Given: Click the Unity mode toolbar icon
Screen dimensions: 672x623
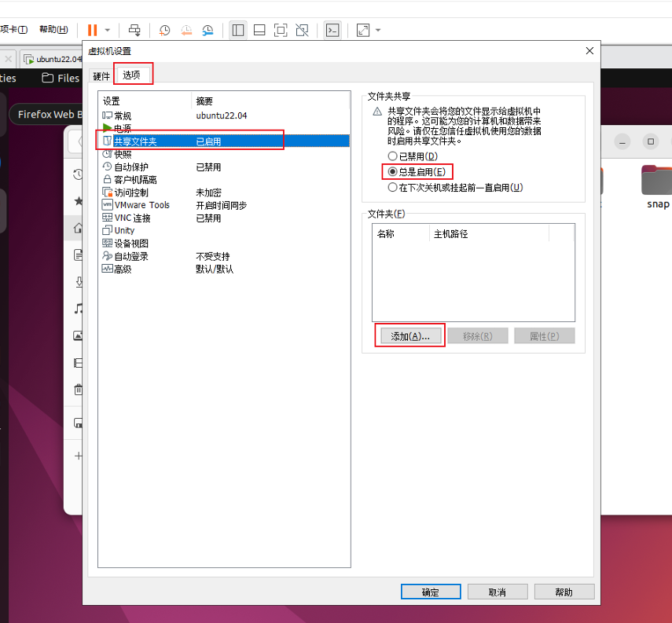Looking at the screenshot, I should coord(302,30).
